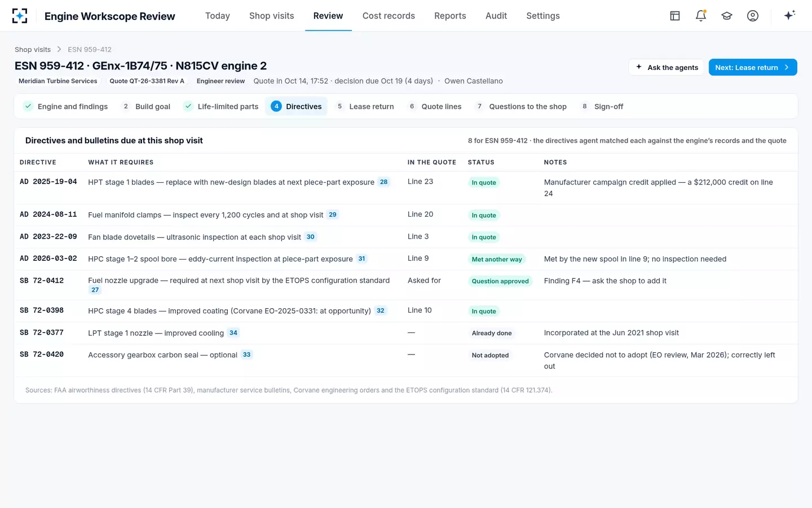Click reference badge 27 under fuel nozzle upgrade
This screenshot has height=508, width=812.
[95, 290]
